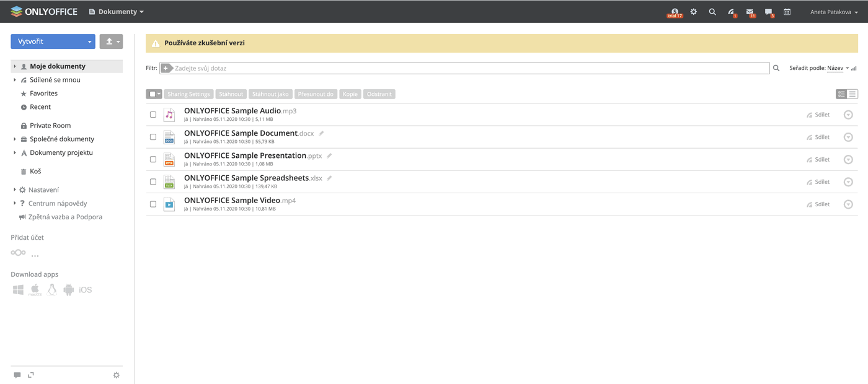Click the Odstranit toolbar button
This screenshot has height=384, width=868.
pos(379,94)
